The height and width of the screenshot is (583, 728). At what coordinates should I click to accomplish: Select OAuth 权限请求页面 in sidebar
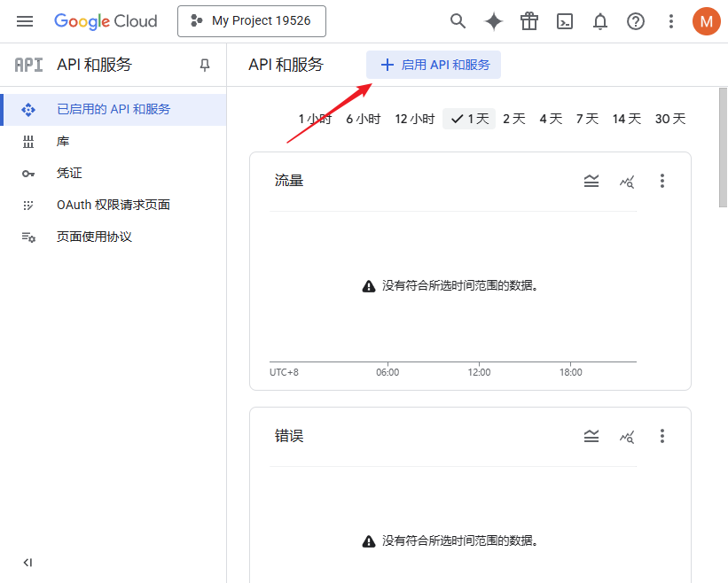91,205
